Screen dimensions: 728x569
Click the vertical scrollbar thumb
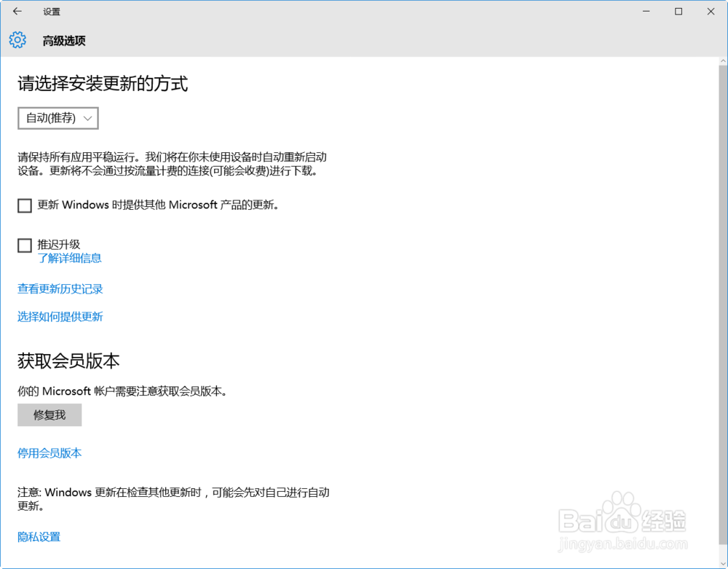pyautogui.click(x=723, y=305)
